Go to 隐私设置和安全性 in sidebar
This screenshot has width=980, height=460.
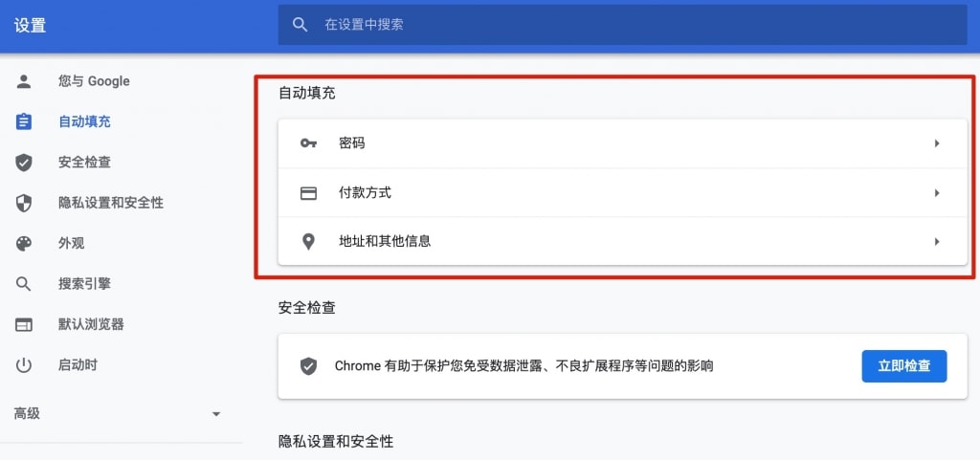point(111,203)
